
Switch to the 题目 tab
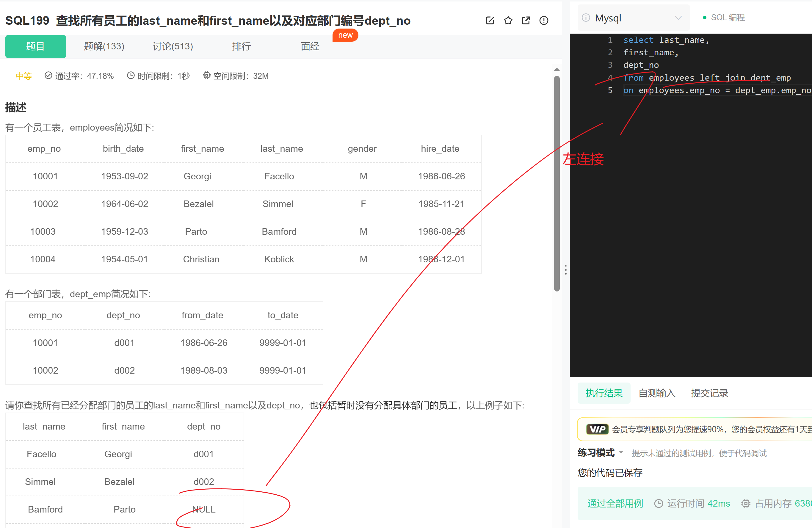click(35, 46)
